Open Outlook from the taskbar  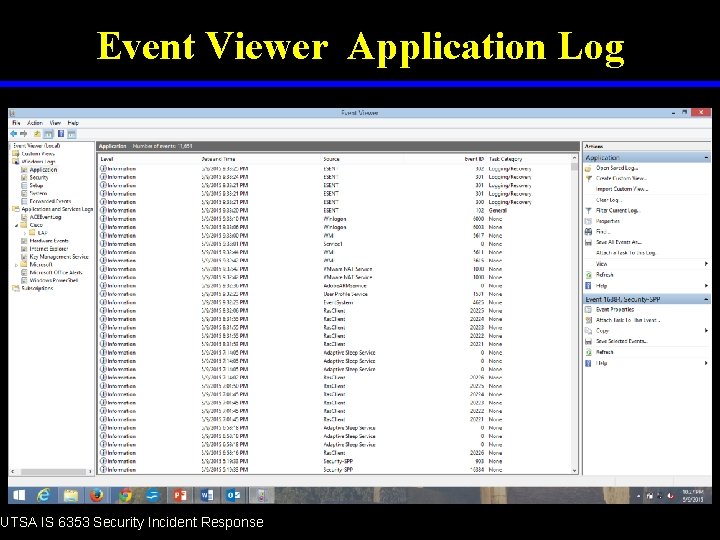pyautogui.click(x=234, y=495)
